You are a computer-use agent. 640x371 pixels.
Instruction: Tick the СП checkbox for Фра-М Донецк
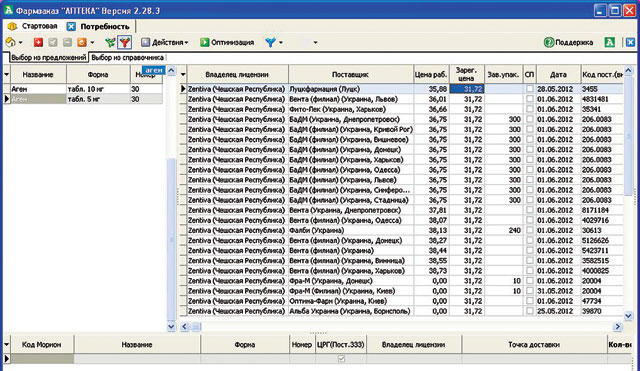(x=529, y=281)
